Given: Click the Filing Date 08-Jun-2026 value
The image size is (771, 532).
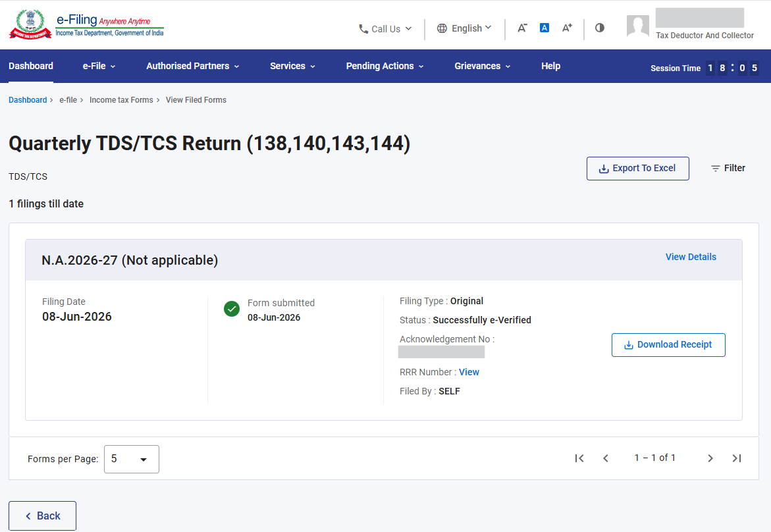Looking at the screenshot, I should point(77,317).
